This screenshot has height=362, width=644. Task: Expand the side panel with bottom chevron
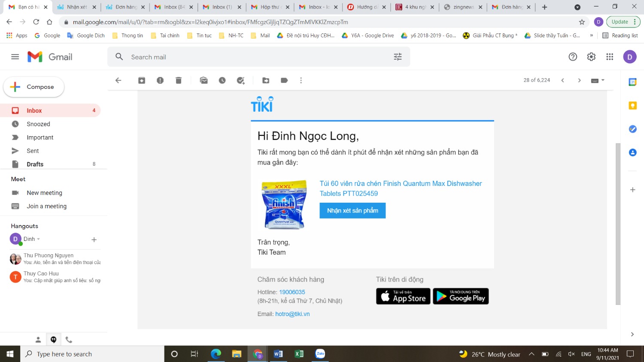pos(632,334)
